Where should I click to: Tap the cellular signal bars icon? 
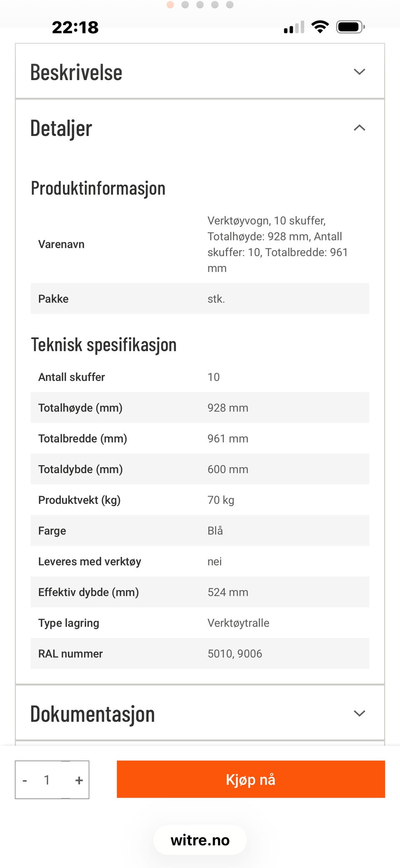coord(294,27)
